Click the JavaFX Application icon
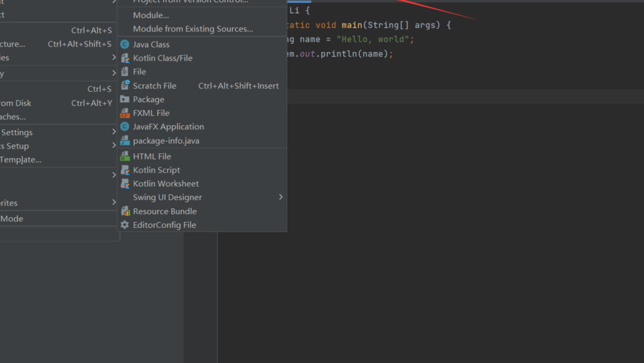 [125, 127]
